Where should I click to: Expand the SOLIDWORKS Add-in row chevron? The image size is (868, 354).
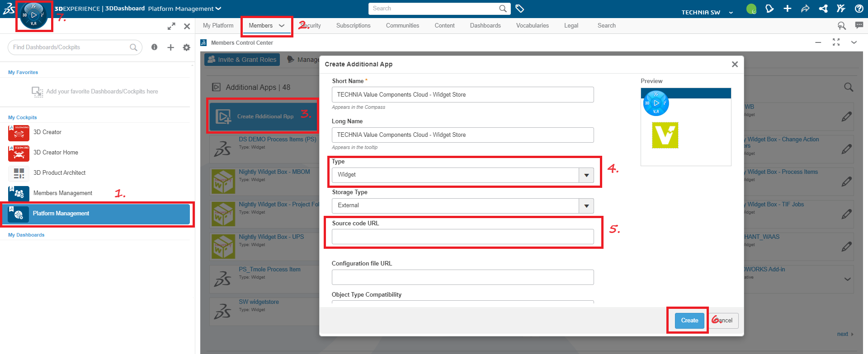point(847,279)
